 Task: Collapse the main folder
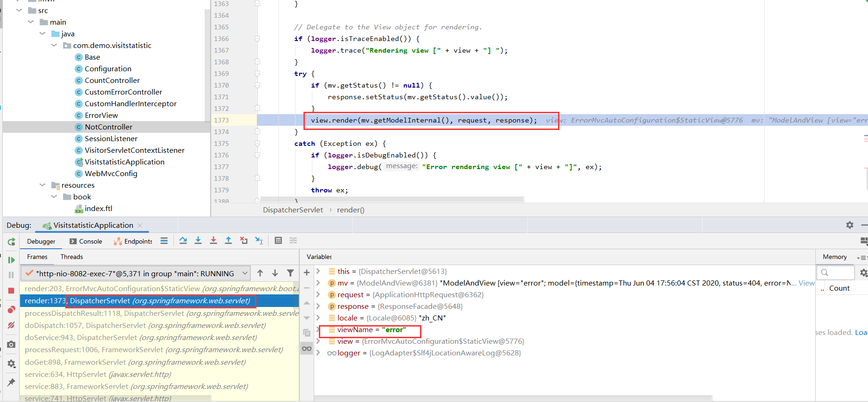(31, 22)
